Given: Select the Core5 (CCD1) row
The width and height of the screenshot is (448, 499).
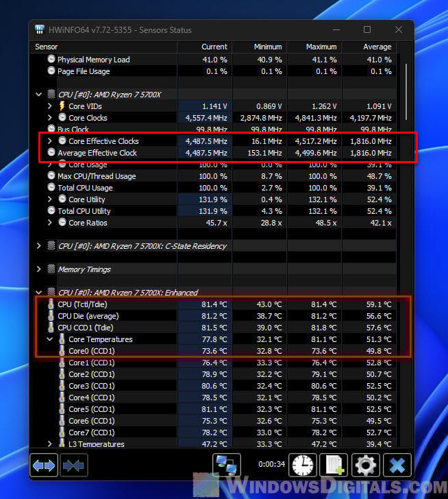Looking at the screenshot, I should coord(213,409).
